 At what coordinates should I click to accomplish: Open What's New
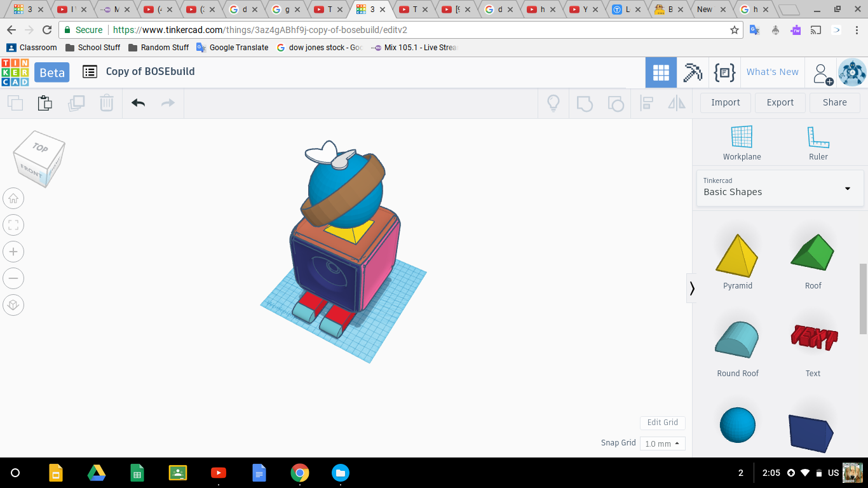pyautogui.click(x=773, y=72)
